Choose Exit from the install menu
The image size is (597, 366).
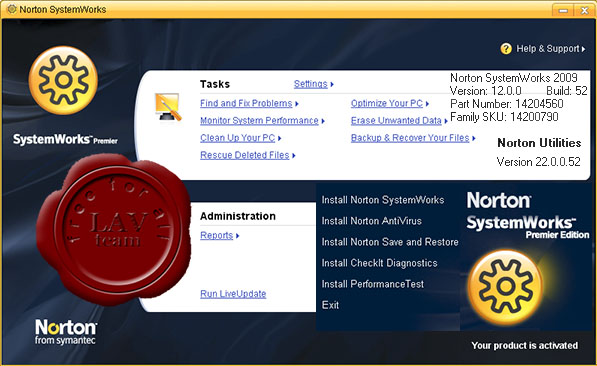330,305
